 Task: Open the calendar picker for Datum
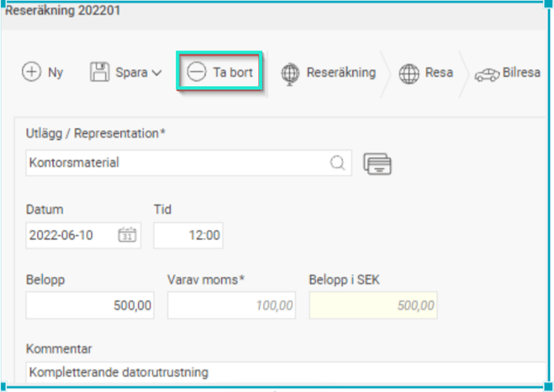[127, 235]
